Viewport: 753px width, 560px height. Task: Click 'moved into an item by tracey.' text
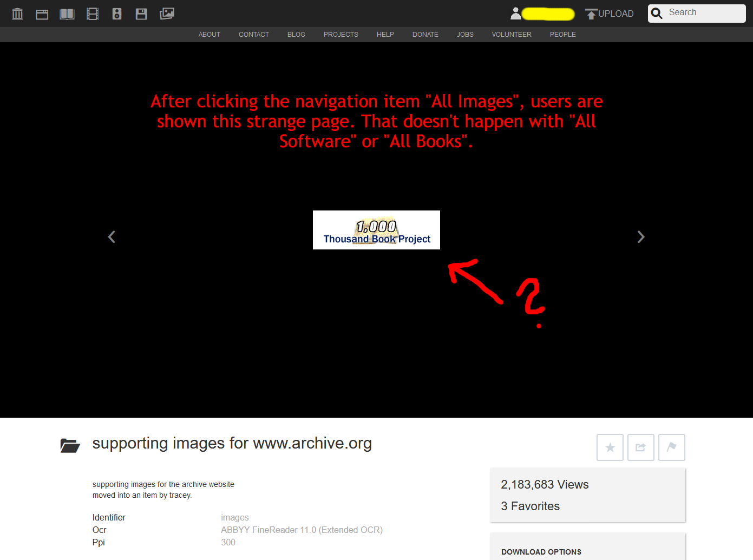coord(142,496)
